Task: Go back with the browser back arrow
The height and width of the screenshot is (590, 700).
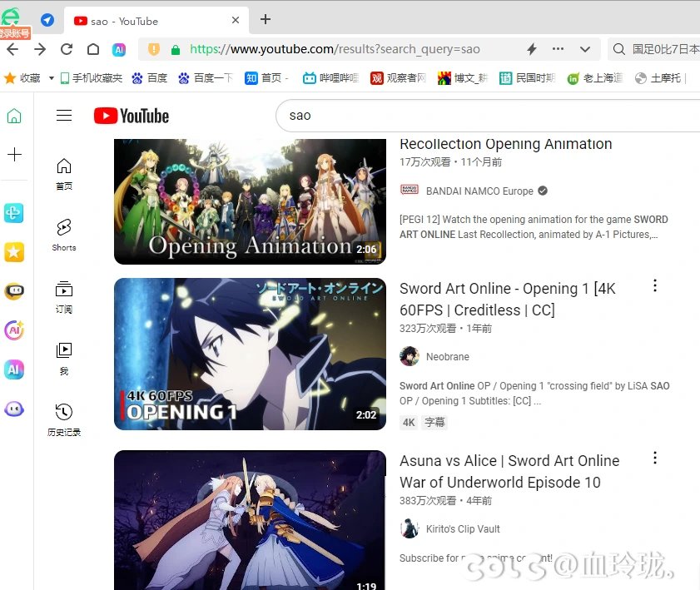Action: point(12,49)
